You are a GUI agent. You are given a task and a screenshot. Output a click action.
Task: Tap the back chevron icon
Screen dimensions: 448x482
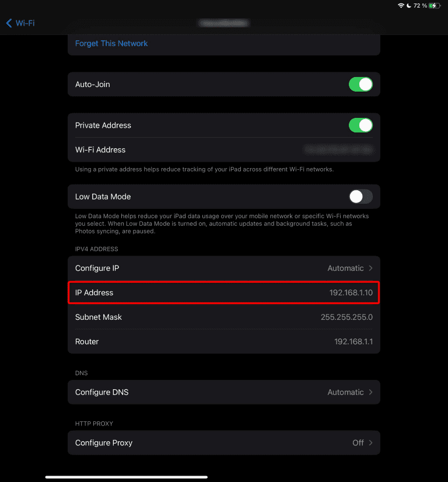[9, 23]
